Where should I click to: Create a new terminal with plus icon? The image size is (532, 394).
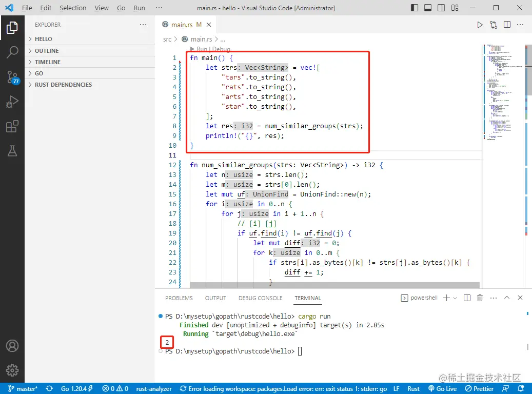(x=446, y=298)
